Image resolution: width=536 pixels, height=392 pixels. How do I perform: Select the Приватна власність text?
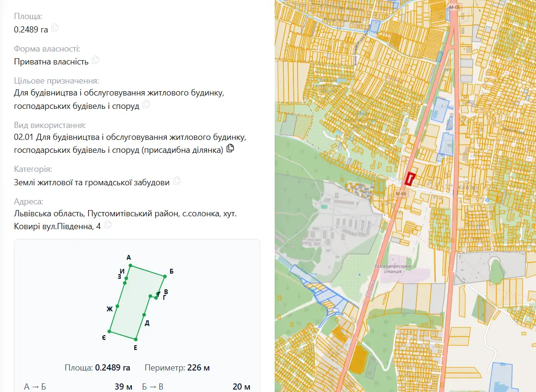(51, 62)
